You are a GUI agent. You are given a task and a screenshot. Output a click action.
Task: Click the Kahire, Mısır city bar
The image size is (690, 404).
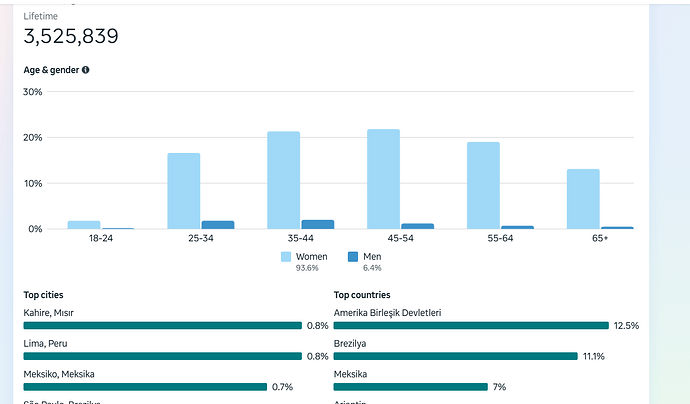(162, 325)
